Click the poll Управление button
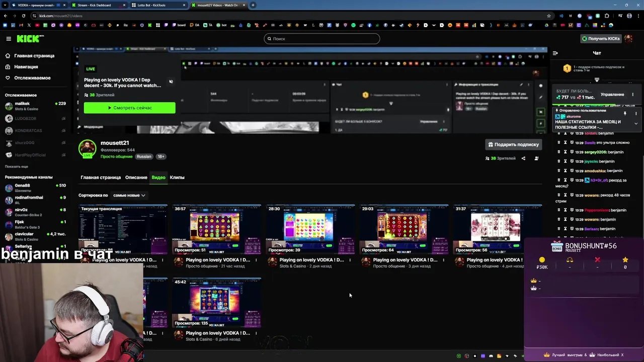Image resolution: width=644 pixels, height=362 pixels. click(x=612, y=95)
